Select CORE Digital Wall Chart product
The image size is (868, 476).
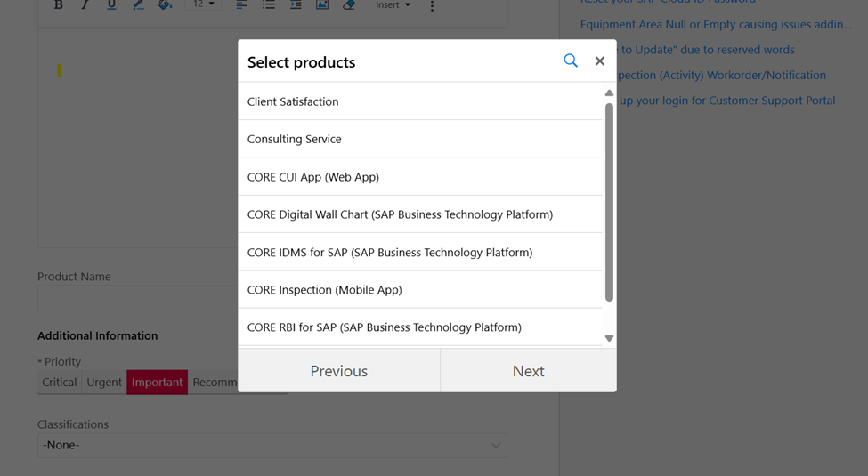420,214
